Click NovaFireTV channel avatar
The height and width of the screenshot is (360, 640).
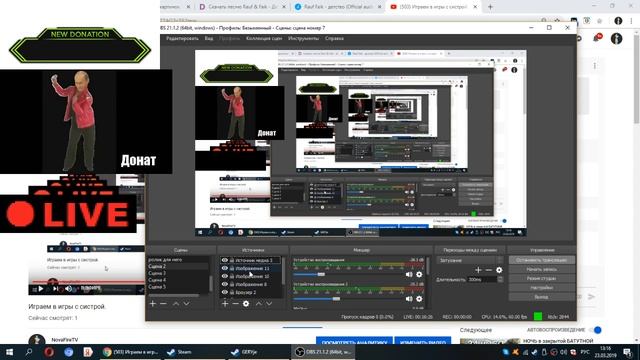[x=37, y=340]
